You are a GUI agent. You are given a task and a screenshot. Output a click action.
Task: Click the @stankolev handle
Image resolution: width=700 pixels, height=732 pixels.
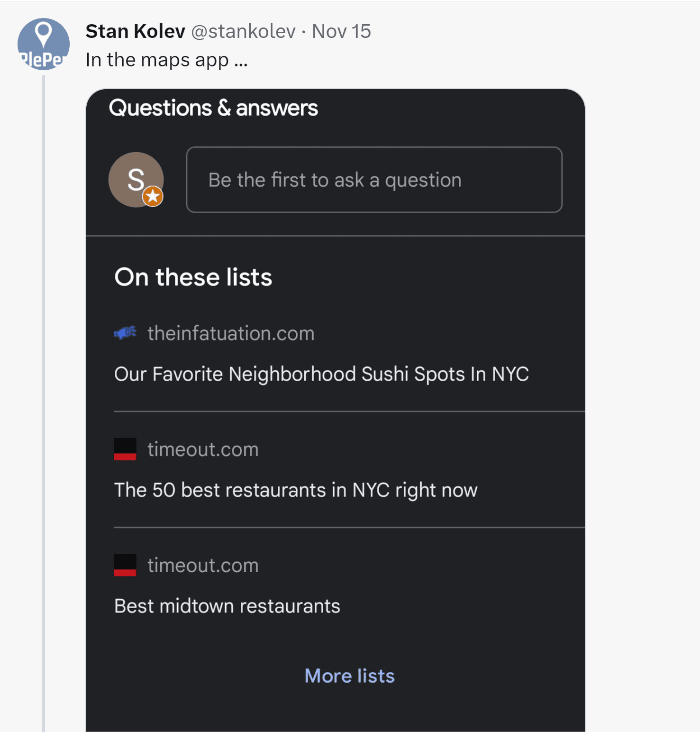243,31
